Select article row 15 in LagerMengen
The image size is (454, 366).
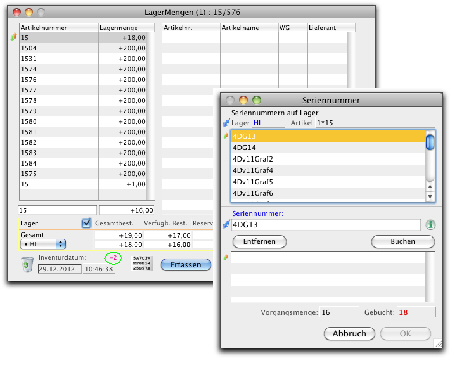[83, 37]
